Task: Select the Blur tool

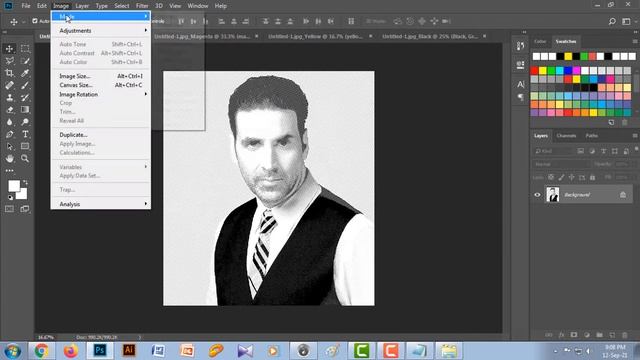Action: [9, 122]
